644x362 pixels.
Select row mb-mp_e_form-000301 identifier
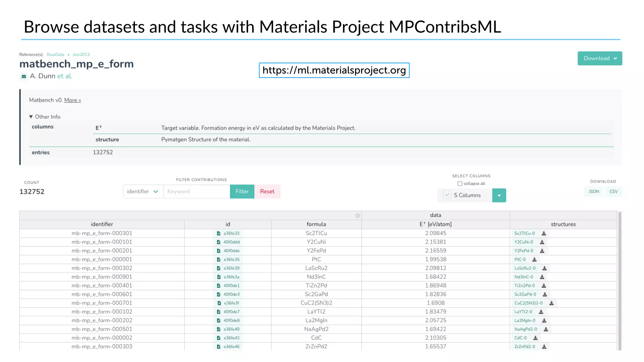[102, 233]
